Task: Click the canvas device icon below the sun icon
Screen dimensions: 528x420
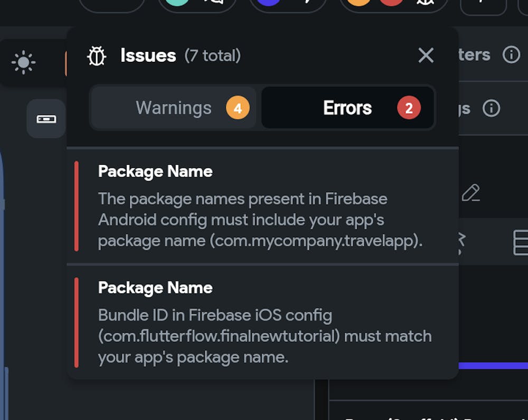Action: click(46, 119)
